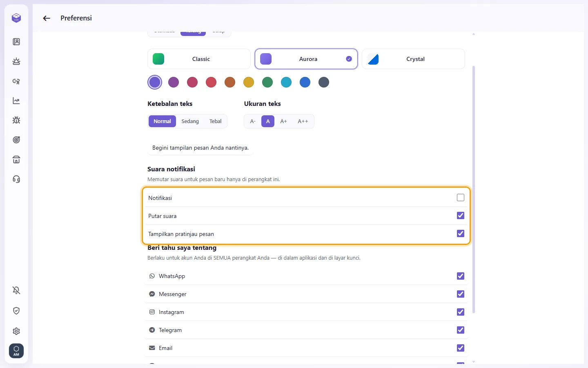
Task: Go back using the arrow beside Preferensi
Action: [x=47, y=18]
